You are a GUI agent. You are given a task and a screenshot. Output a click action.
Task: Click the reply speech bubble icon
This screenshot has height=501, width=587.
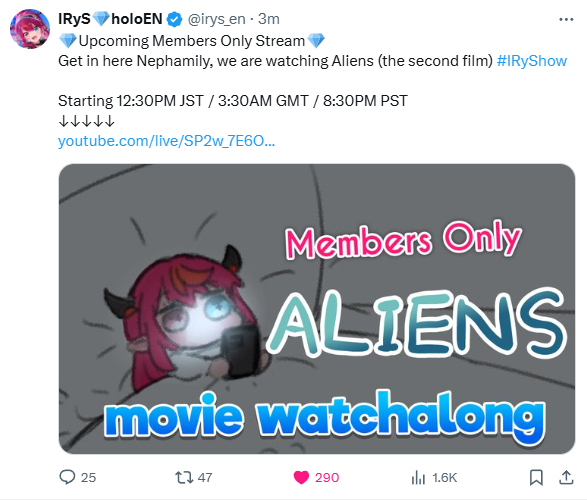coord(67,477)
